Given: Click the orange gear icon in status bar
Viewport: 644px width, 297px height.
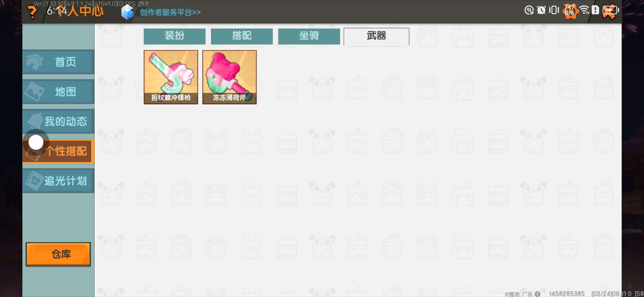Looking at the screenshot, I should click(570, 11).
